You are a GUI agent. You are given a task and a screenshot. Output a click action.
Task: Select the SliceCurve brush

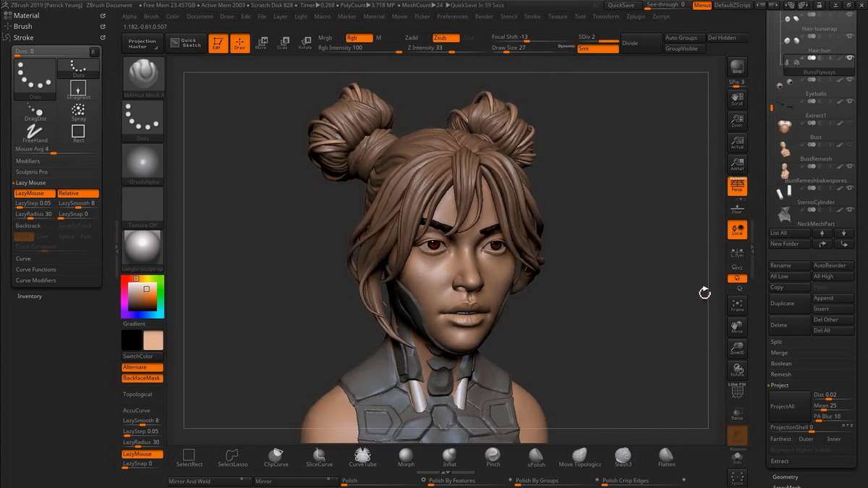click(319, 458)
